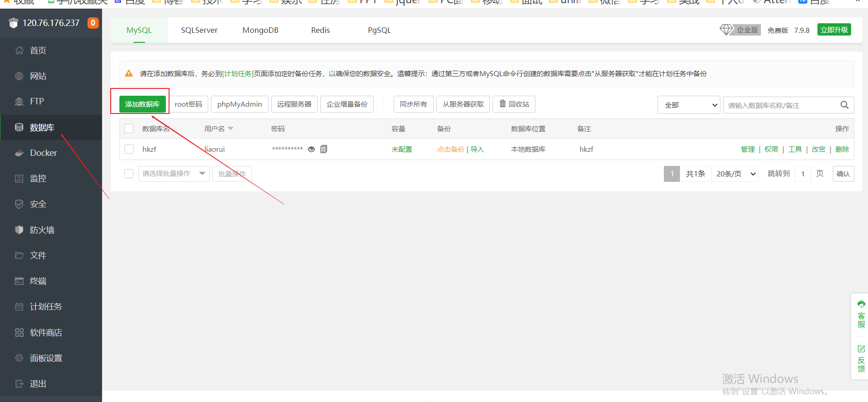Click the 从服务器获取 button
This screenshot has height=402, width=868.
(x=463, y=104)
